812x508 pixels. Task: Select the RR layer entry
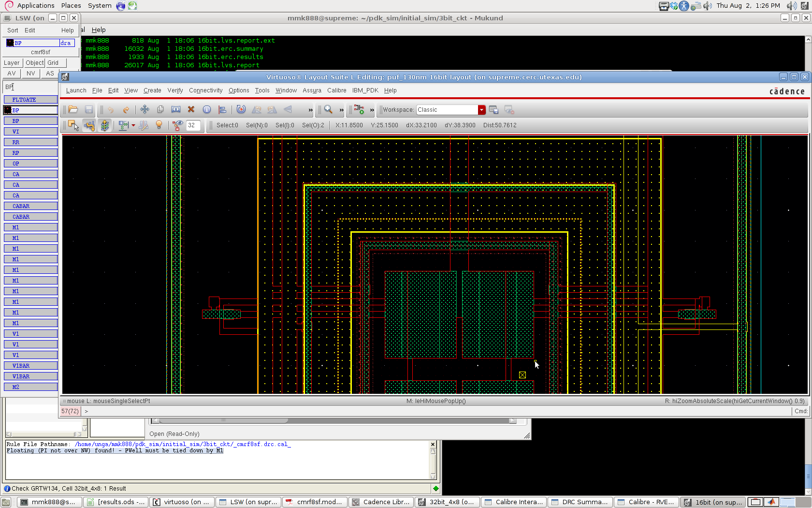pyautogui.click(x=31, y=142)
